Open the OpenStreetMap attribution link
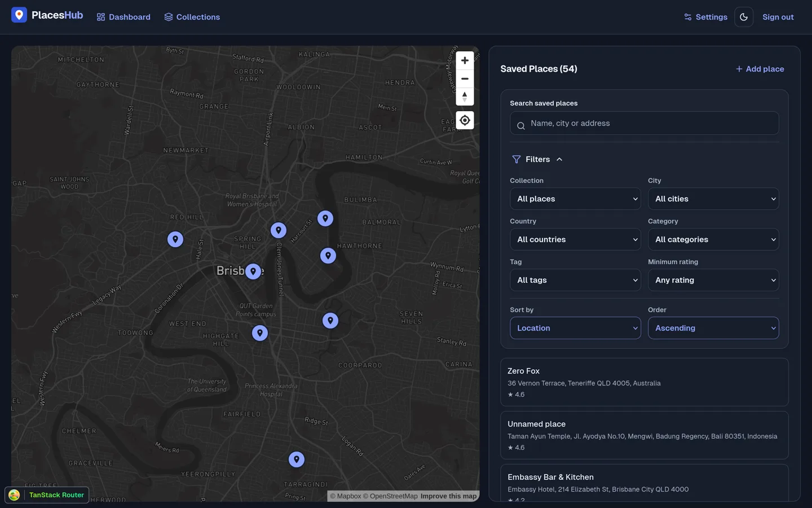The height and width of the screenshot is (508, 812). click(390, 496)
